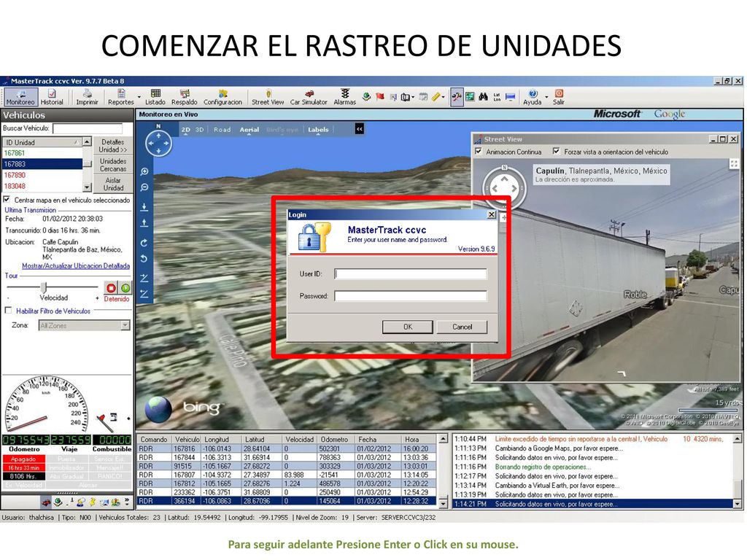
Task: Select vehicle 183048 in the list
Action: point(42,186)
